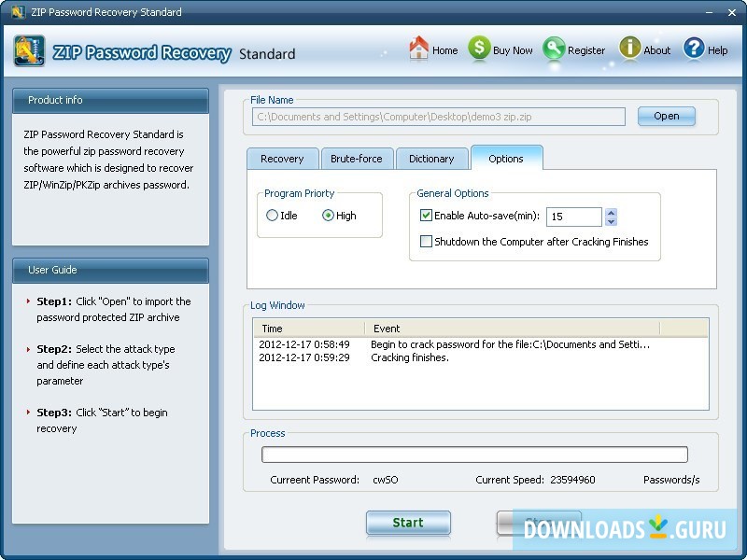Select the Register key icon
The image size is (747, 560).
pos(555,49)
